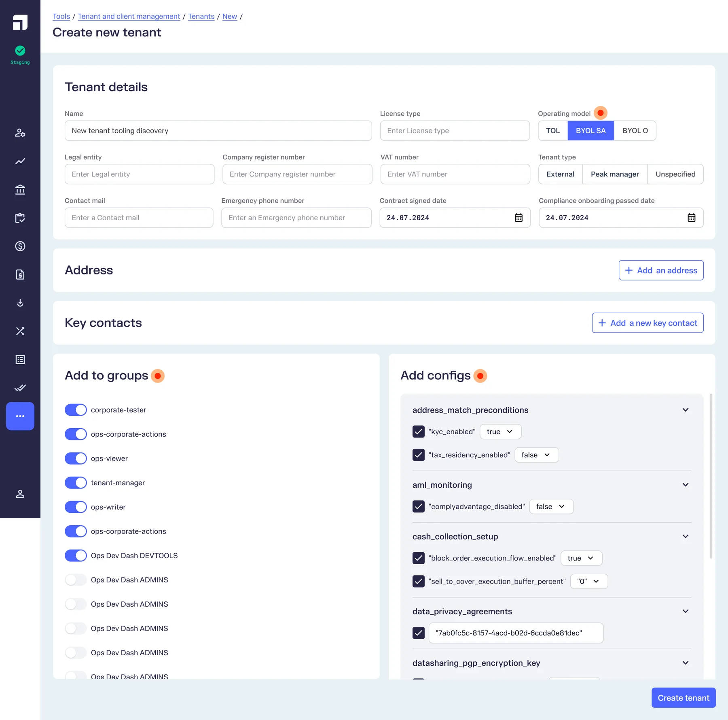Uncheck the complyadvantage_disabled checkbox
728x720 pixels.
419,506
